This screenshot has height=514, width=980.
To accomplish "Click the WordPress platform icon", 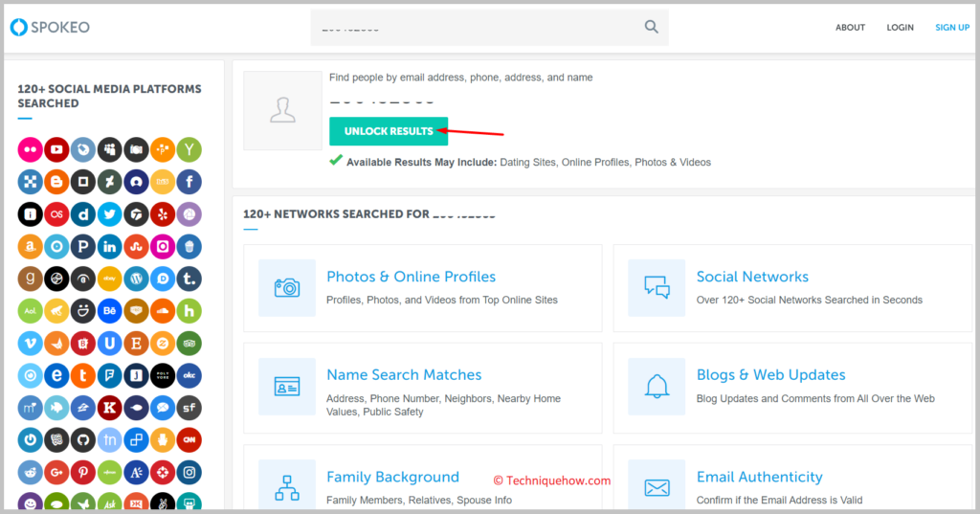I will click(136, 279).
